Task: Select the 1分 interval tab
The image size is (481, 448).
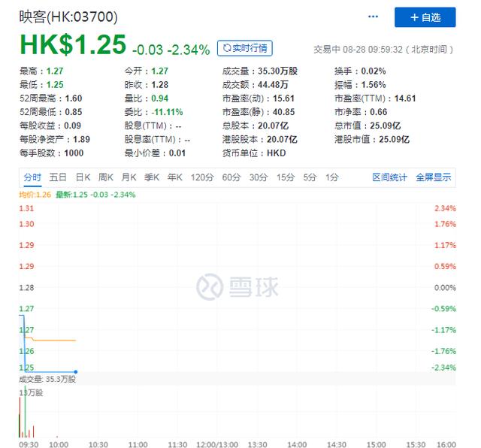Action: pyautogui.click(x=332, y=177)
